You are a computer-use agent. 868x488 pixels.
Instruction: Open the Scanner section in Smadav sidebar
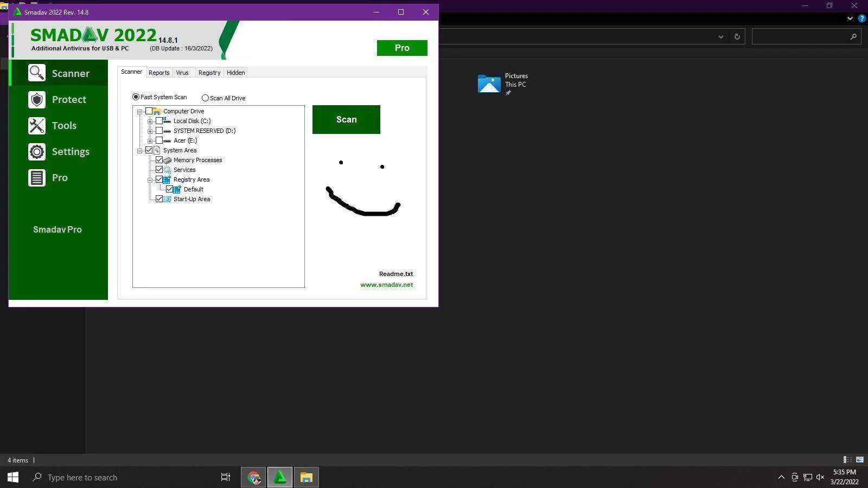click(59, 73)
